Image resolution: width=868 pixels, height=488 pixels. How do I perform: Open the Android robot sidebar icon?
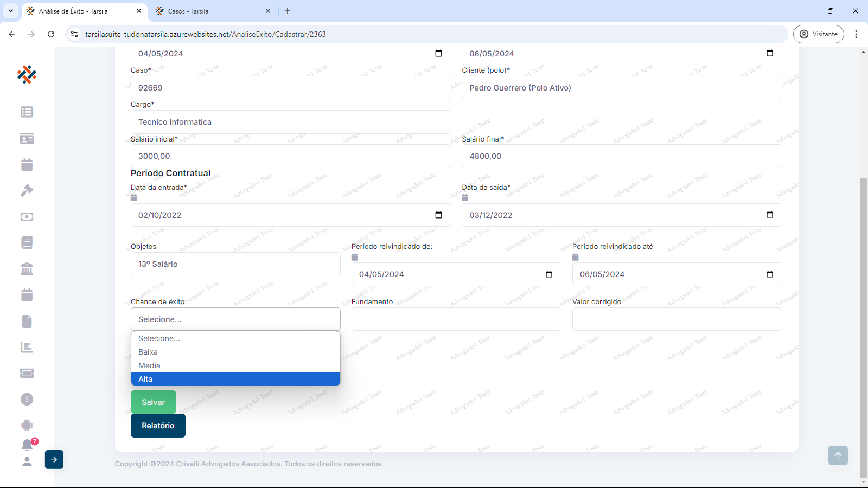[x=27, y=425]
